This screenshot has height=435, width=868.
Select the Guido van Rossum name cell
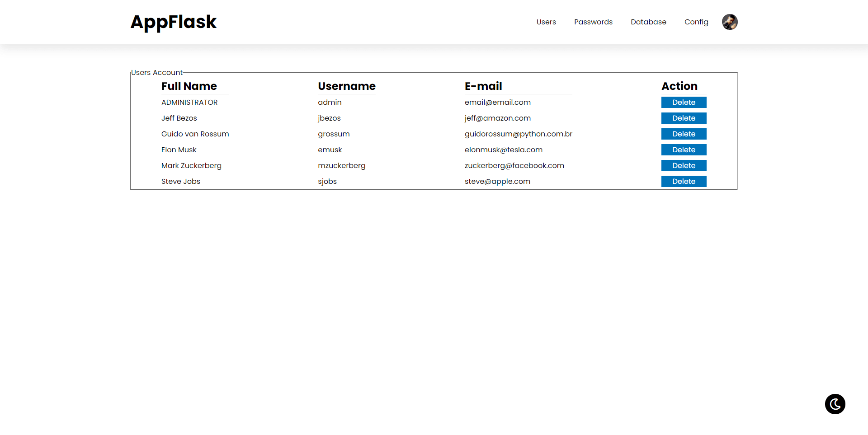click(x=195, y=134)
